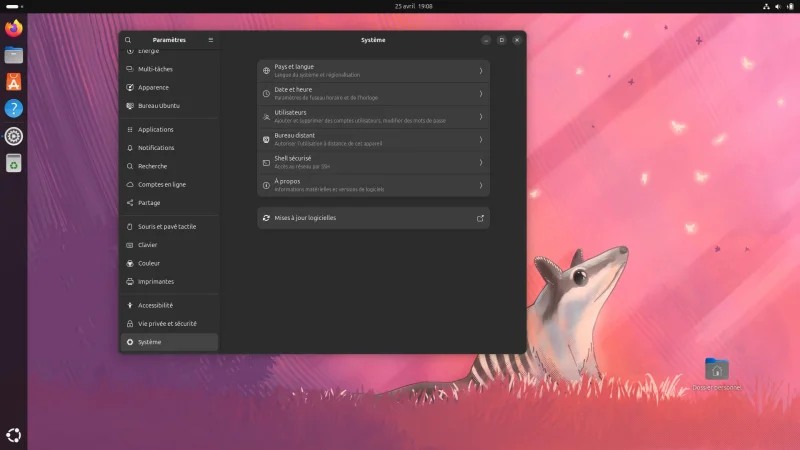Click the globe icon beside Pays et langue
Image resolution: width=800 pixels, height=450 pixels.
tap(266, 71)
